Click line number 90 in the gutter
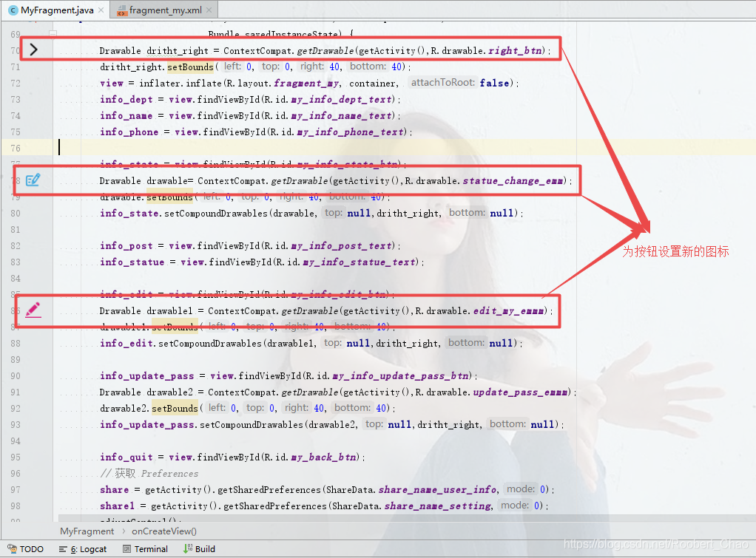The image size is (756, 558). (16, 376)
